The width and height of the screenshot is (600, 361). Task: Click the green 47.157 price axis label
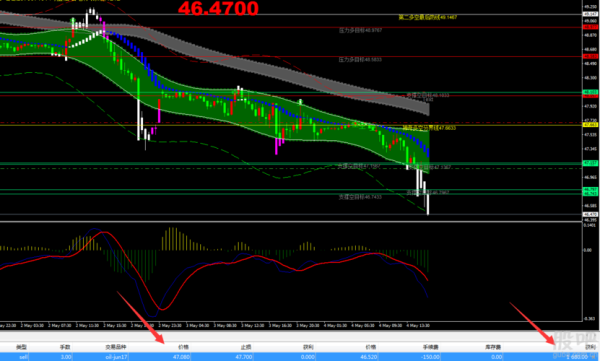(590, 163)
